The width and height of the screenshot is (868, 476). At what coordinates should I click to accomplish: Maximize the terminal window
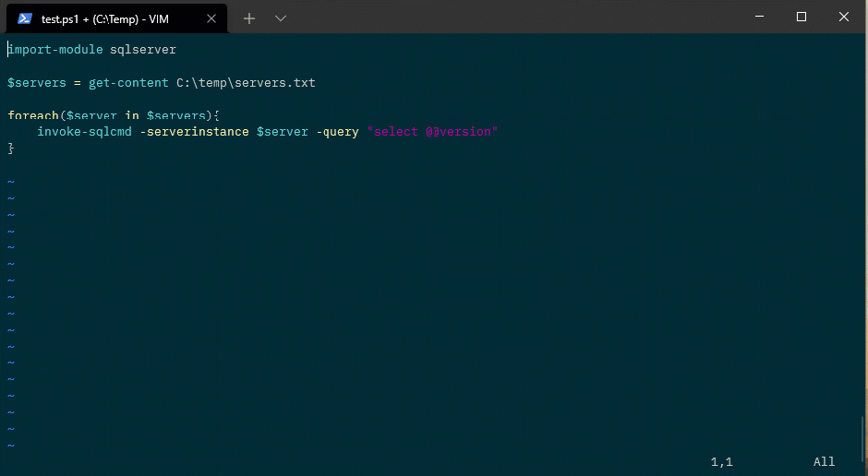point(801,17)
